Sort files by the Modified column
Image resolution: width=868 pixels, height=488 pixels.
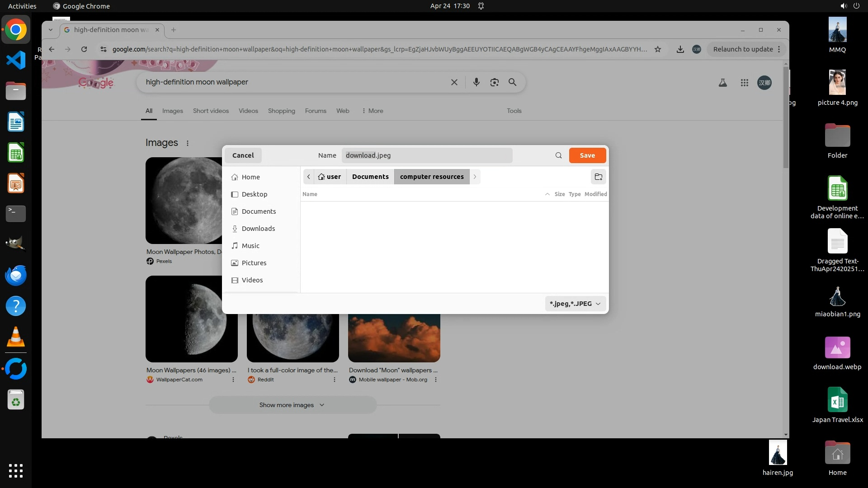click(595, 194)
